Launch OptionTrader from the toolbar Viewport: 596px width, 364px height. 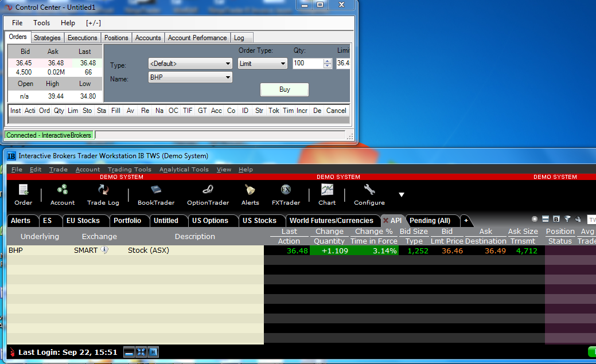pos(208,194)
